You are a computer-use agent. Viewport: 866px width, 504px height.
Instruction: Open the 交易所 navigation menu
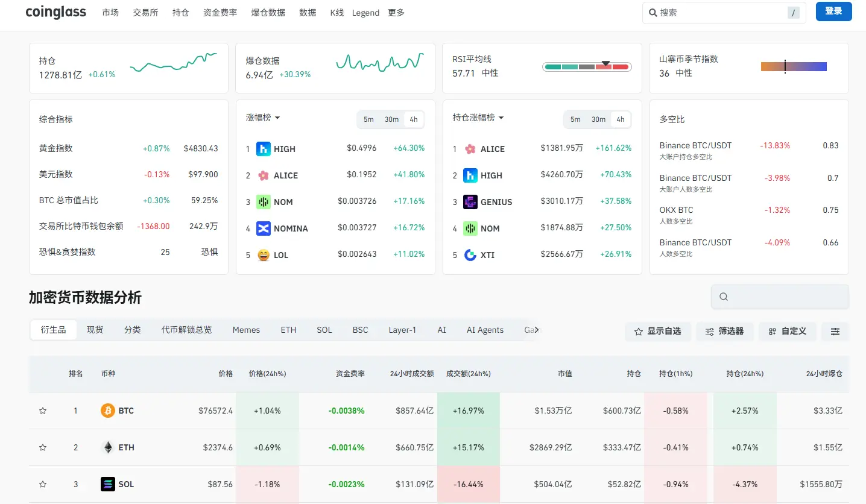[145, 13]
